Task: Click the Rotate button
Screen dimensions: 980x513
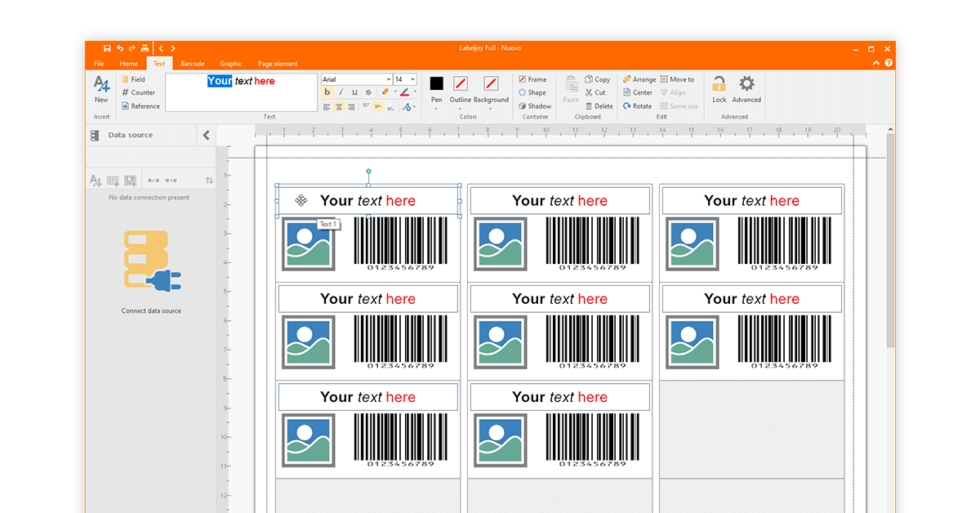Action: [638, 106]
